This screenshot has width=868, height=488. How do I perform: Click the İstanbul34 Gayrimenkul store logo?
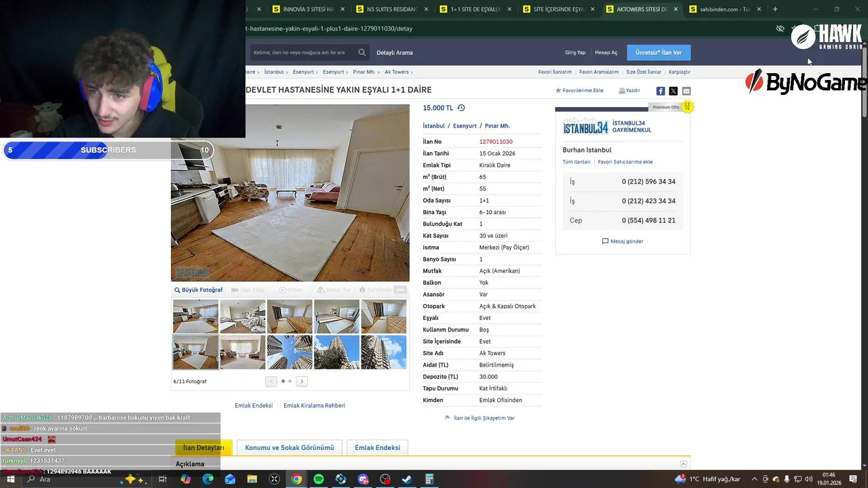click(585, 127)
